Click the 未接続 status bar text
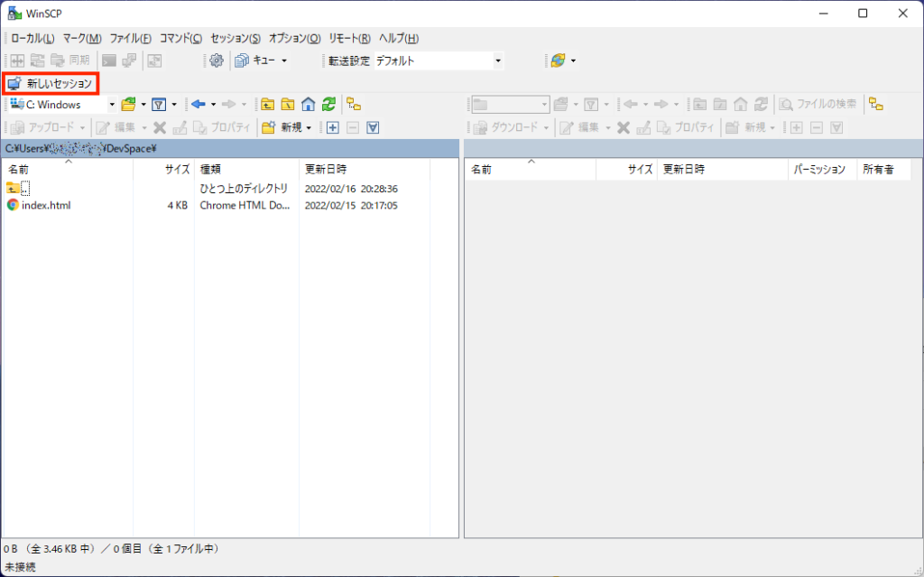The width and height of the screenshot is (924, 577). click(x=20, y=567)
